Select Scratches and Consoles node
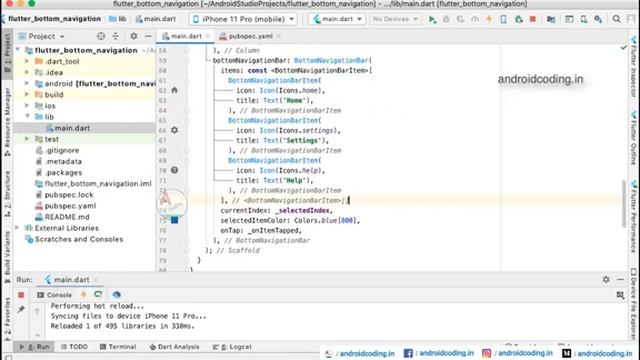 (78, 240)
